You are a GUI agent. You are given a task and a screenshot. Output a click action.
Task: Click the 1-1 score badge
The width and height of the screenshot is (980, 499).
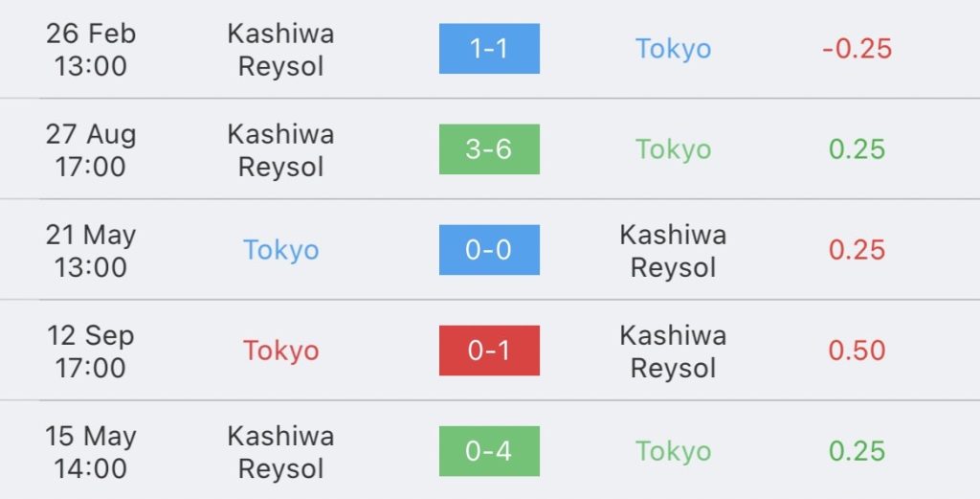coord(489,49)
